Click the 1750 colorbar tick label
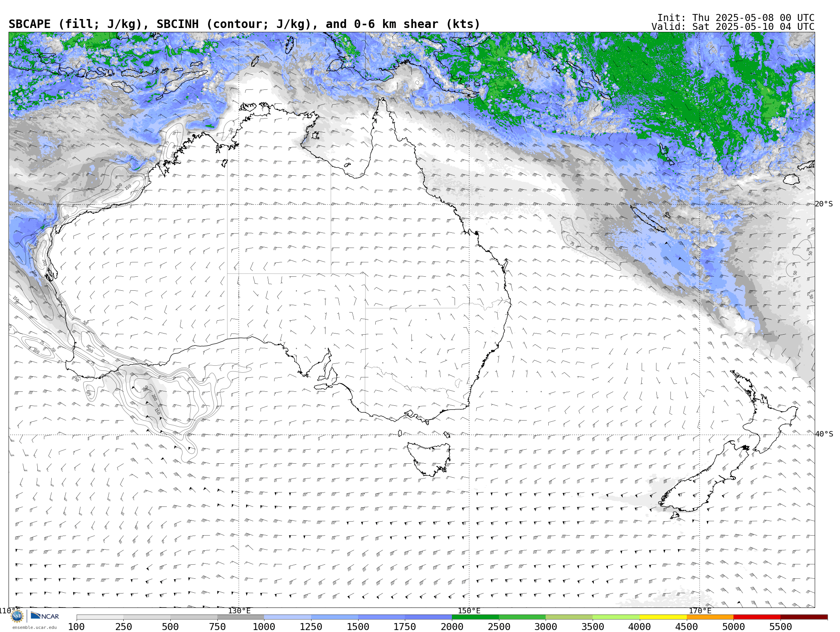840x632 pixels. coord(405,627)
